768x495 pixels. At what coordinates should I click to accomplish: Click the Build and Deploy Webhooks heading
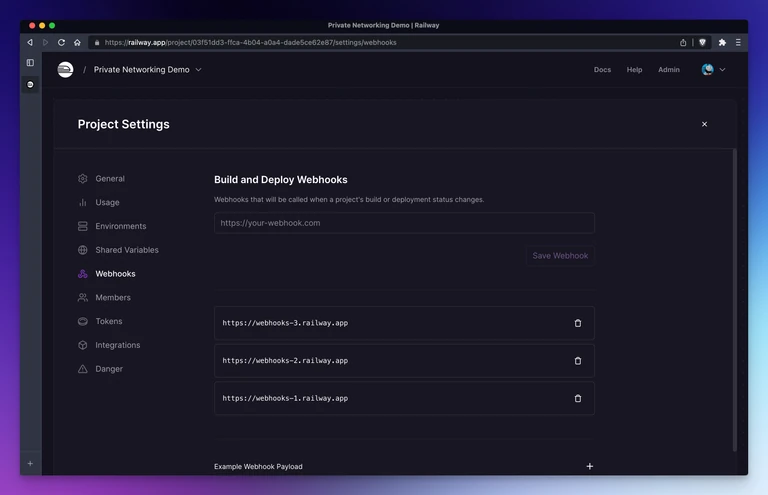pos(281,180)
